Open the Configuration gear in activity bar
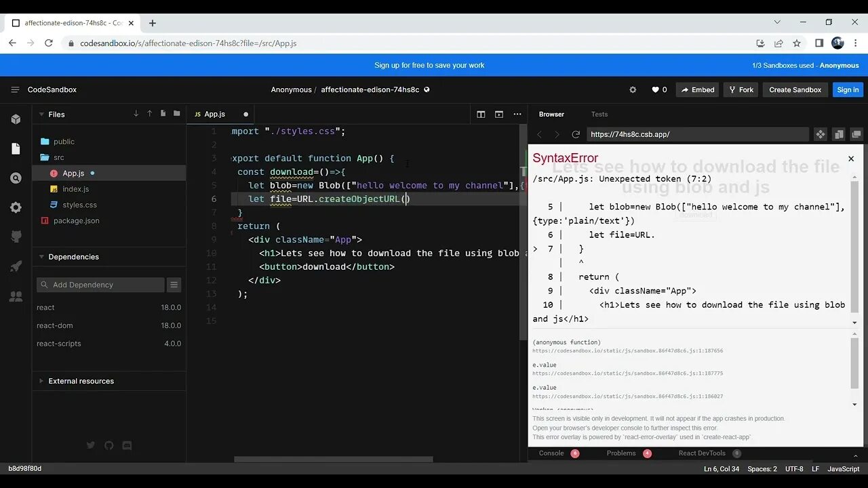The height and width of the screenshot is (488, 868). 16,207
